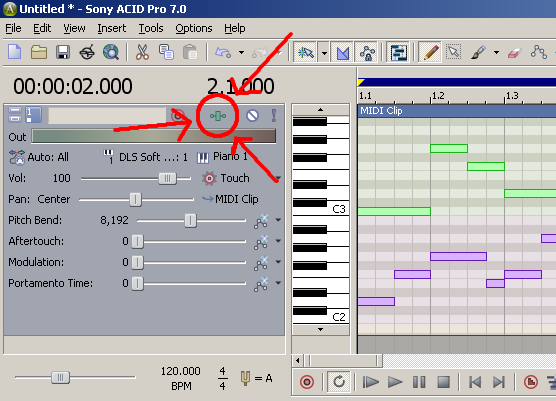Click the Pan slider handle

click(135, 200)
